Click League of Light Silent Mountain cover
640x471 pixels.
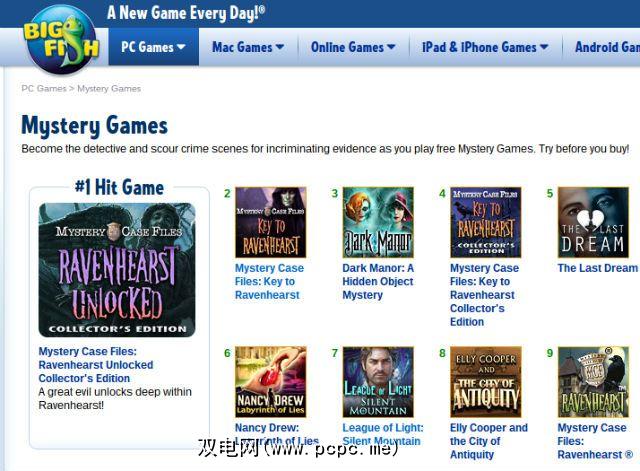[378, 382]
